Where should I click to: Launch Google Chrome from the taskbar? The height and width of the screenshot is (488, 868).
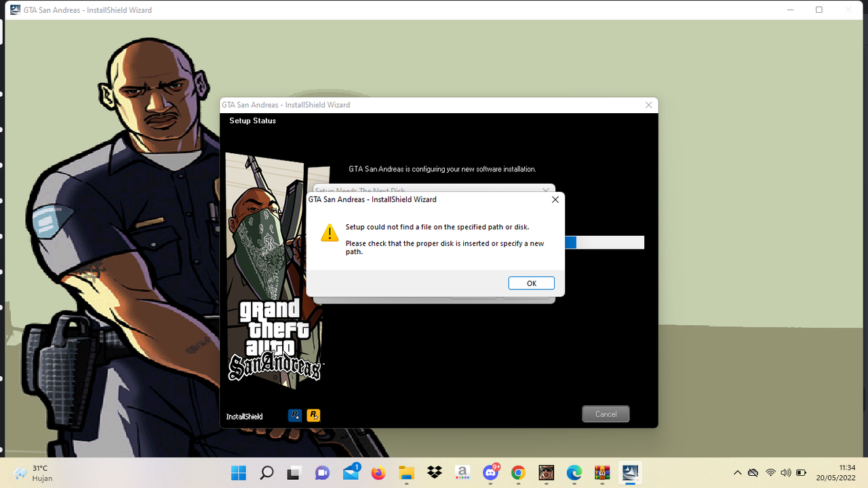pos(518,472)
